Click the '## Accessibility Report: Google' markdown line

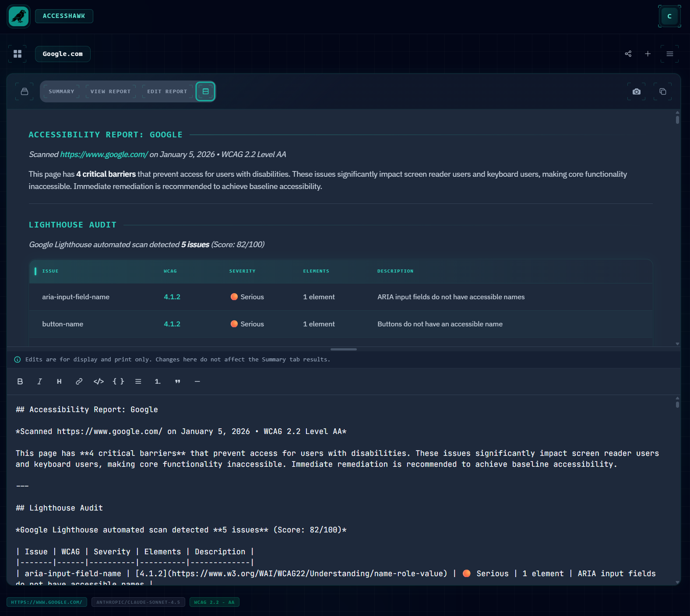coord(87,409)
